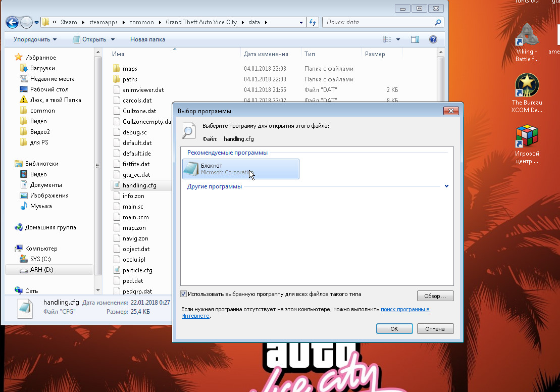Open the address bar history dropdown arrow

pyautogui.click(x=301, y=23)
